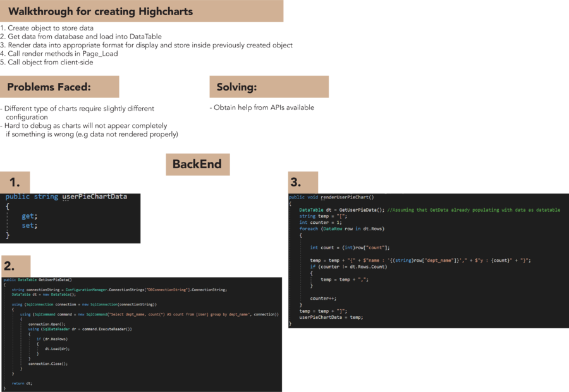Viewport: 569px width, 392px height.
Task: Click the 'Walkthrough for creating Highcharts' title banner
Action: point(101,11)
